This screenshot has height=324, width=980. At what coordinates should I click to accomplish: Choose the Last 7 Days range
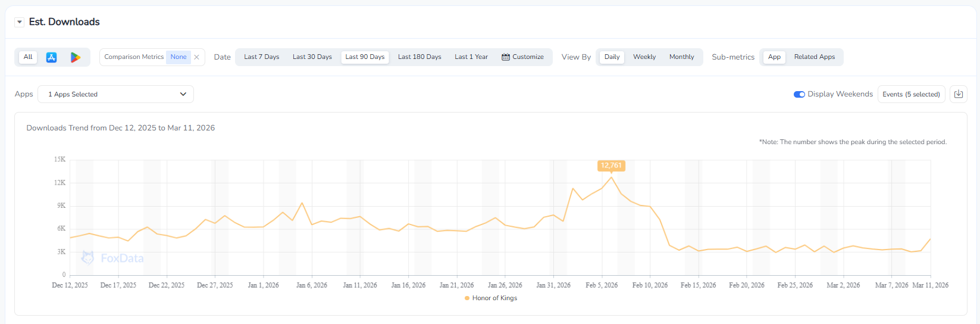click(261, 57)
